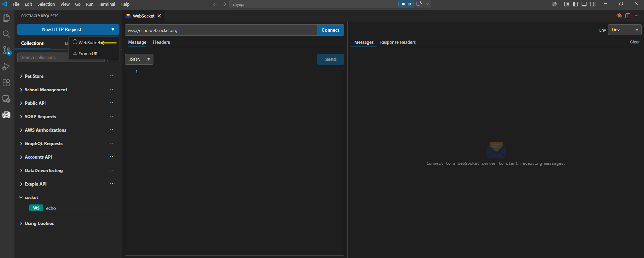
Task: Open options for Pet Store collection
Action: point(112,76)
